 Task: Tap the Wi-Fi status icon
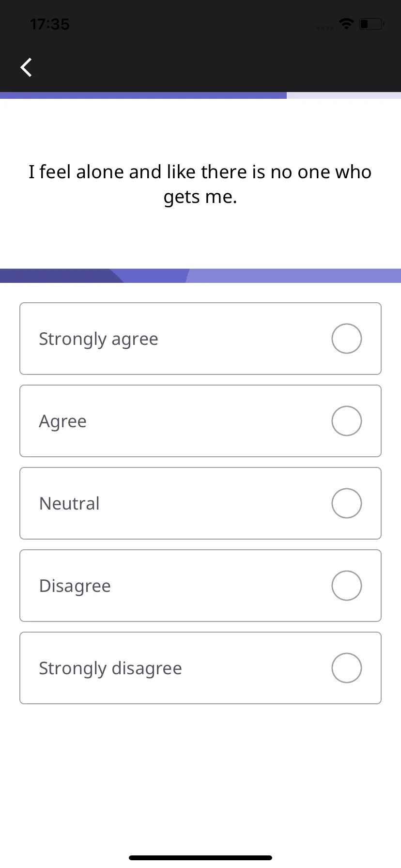tap(347, 24)
